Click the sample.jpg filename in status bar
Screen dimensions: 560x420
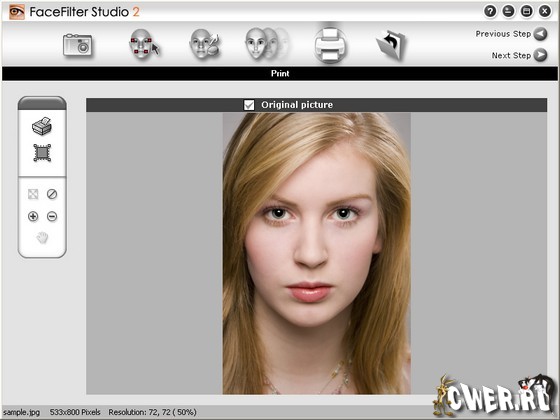21,412
